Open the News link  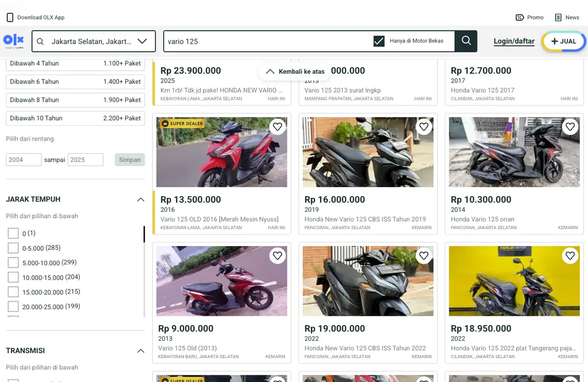coord(567,17)
